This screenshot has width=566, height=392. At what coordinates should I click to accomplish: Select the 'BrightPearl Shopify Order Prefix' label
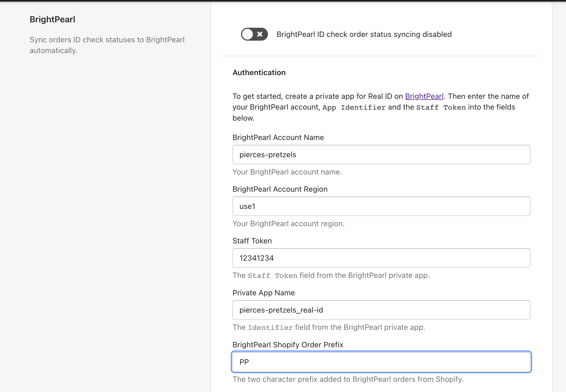coord(288,345)
